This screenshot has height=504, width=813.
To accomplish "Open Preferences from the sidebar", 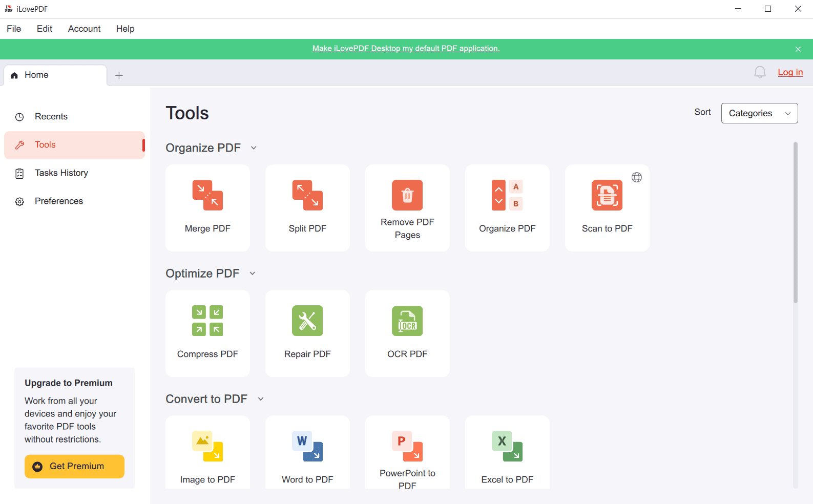I will pos(74,201).
